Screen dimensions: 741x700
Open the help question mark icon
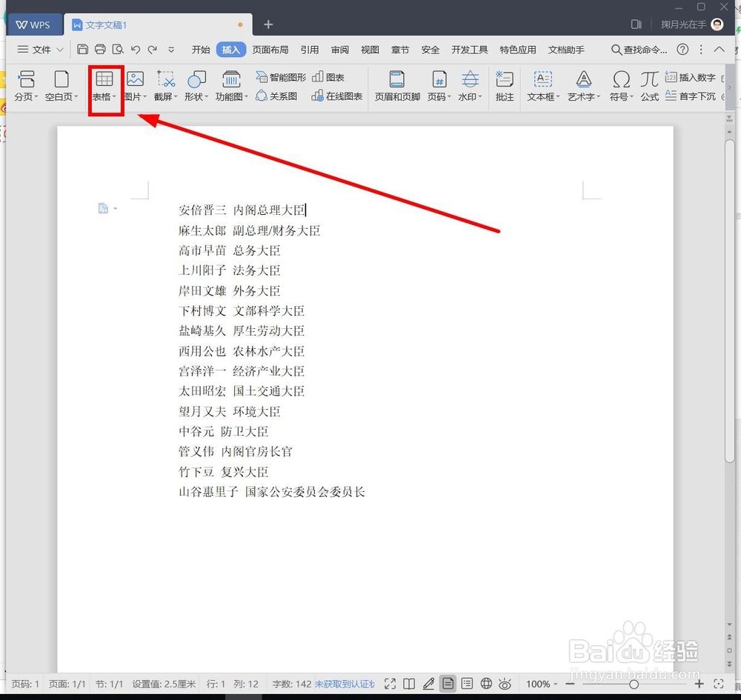pyautogui.click(x=682, y=49)
